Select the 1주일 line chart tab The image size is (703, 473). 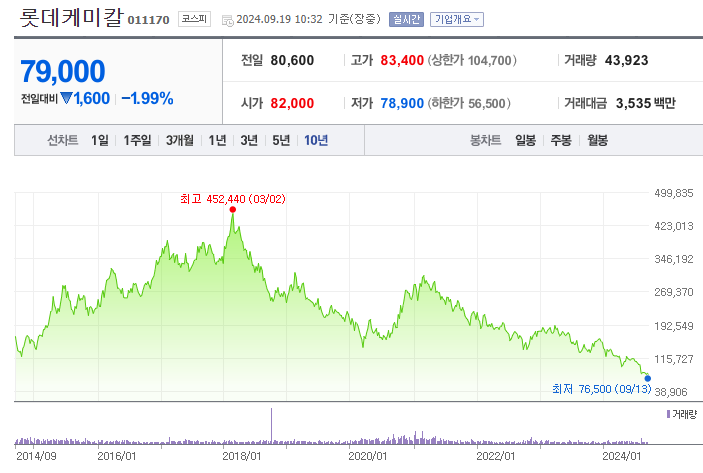coord(137,140)
